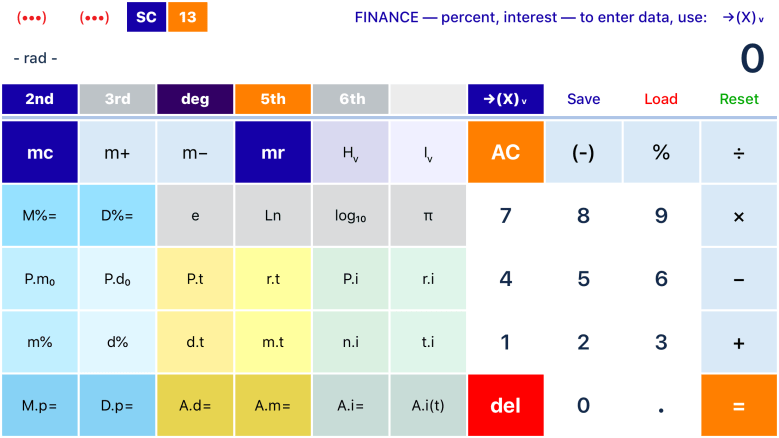The image size is (779, 438).
Task: Tap the minus operator key
Action: pyautogui.click(x=739, y=280)
